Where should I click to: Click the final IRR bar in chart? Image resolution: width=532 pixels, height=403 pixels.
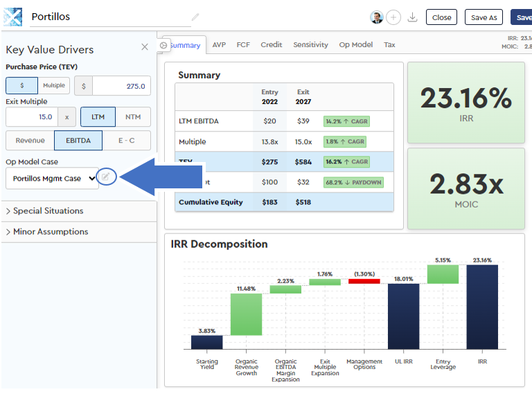coord(482,307)
